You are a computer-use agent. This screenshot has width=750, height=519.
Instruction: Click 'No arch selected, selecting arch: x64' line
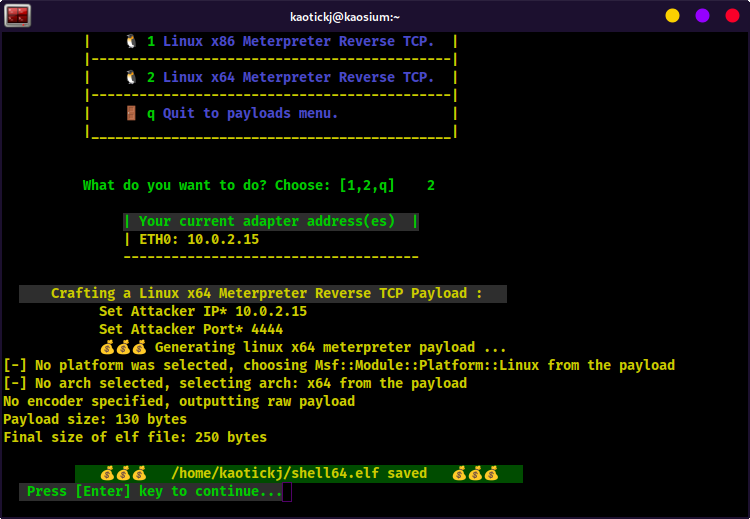tap(235, 384)
